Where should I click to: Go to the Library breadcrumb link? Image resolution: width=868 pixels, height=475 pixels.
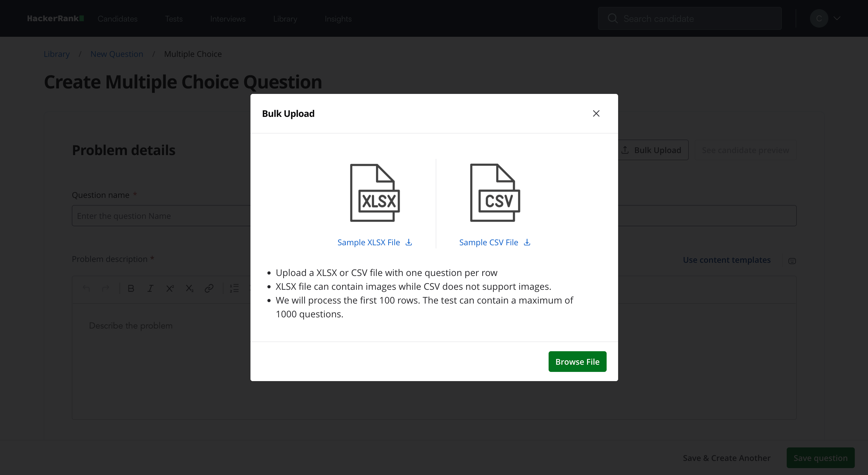(x=57, y=54)
